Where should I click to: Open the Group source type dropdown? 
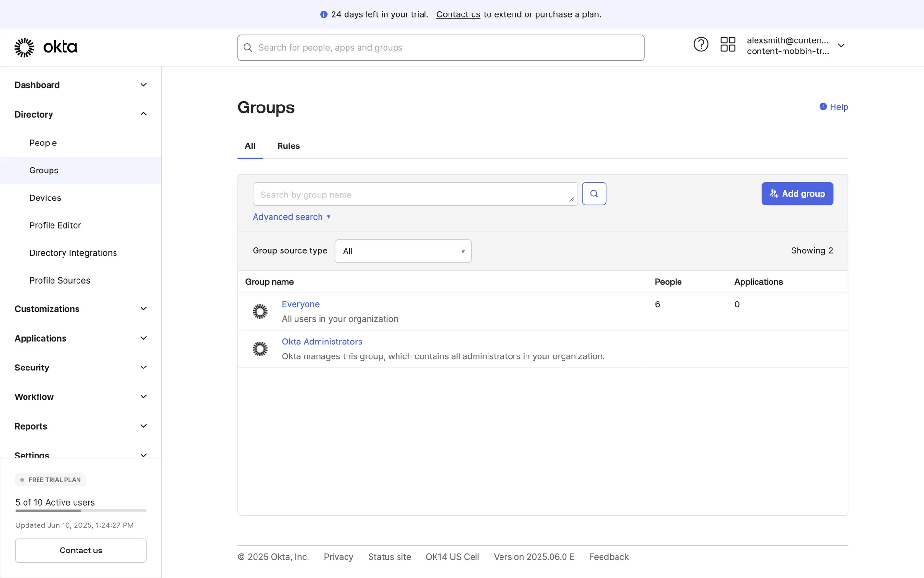pos(403,251)
